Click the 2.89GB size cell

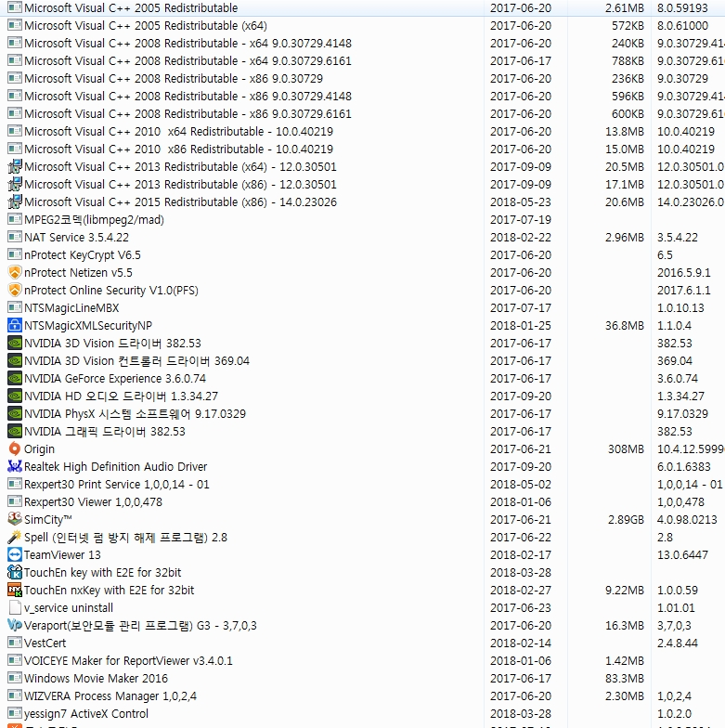[x=626, y=520]
